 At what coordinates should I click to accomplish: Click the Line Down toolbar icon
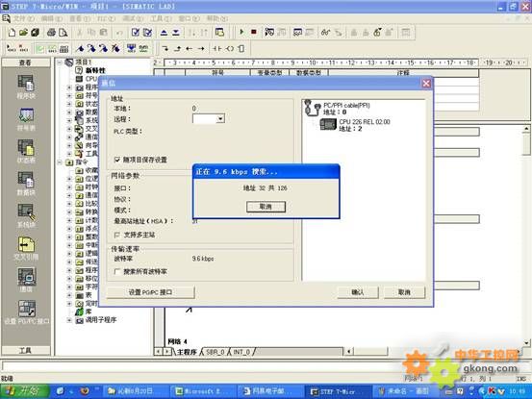(x=165, y=49)
